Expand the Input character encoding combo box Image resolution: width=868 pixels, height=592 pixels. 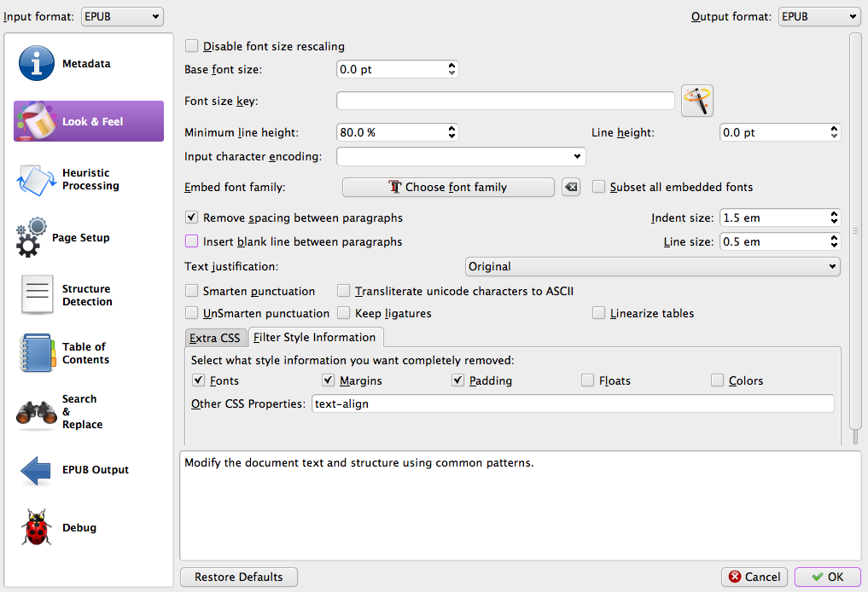point(461,157)
